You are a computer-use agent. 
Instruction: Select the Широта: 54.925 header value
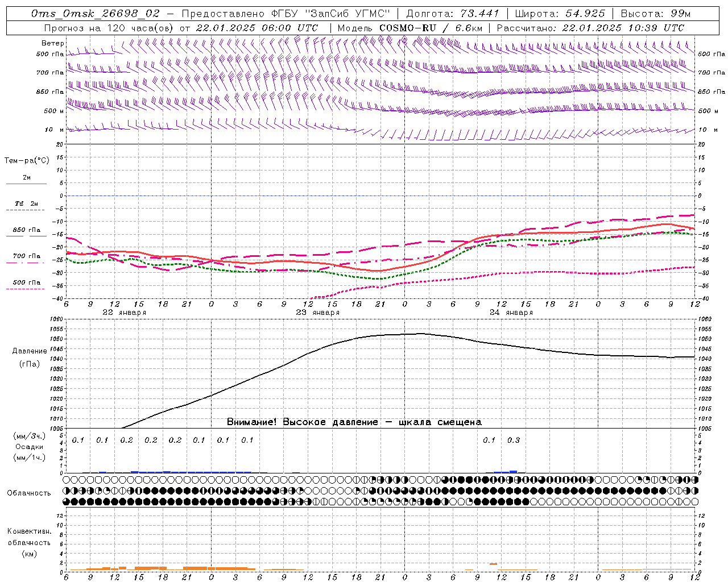(560, 14)
